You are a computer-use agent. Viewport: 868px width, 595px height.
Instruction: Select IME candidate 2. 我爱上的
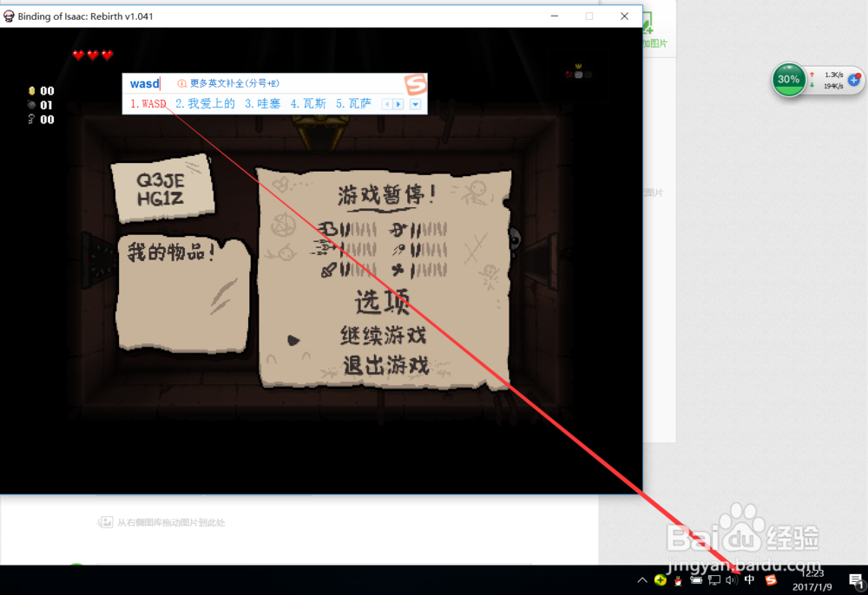click(x=205, y=104)
